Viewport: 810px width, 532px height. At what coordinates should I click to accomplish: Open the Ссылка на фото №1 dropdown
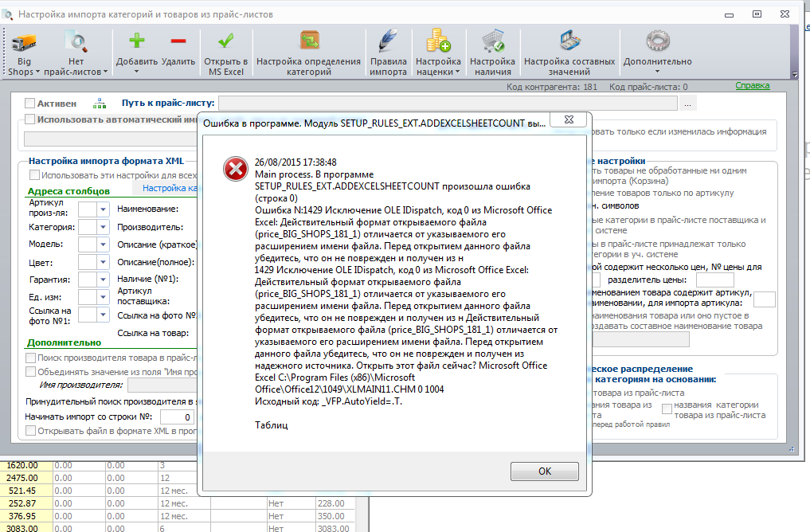click(103, 315)
